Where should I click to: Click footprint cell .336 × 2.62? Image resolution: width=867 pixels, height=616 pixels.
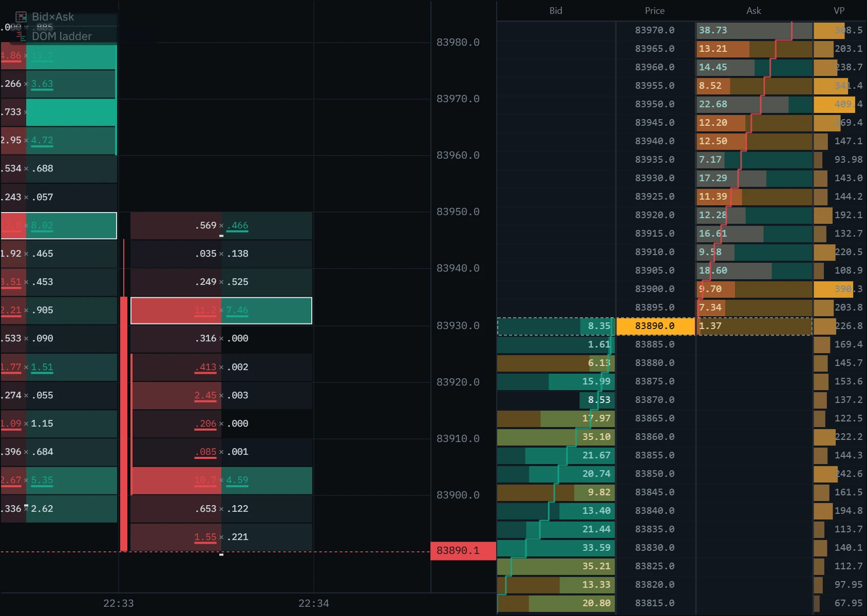click(x=59, y=509)
